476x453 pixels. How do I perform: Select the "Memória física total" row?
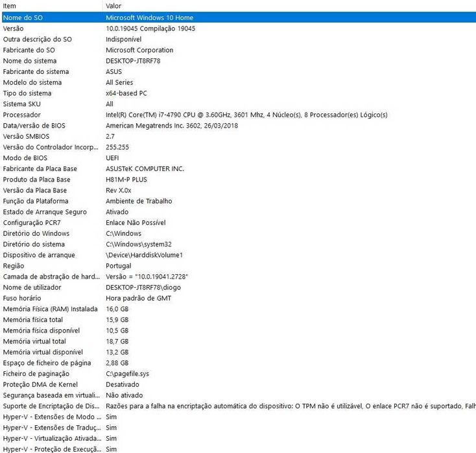click(239, 319)
